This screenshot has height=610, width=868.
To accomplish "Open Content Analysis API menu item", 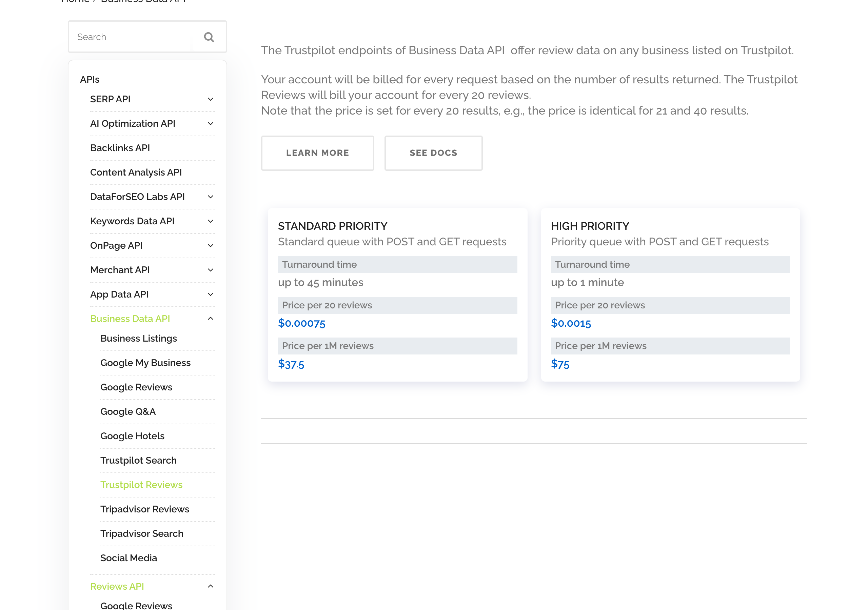I will (136, 172).
